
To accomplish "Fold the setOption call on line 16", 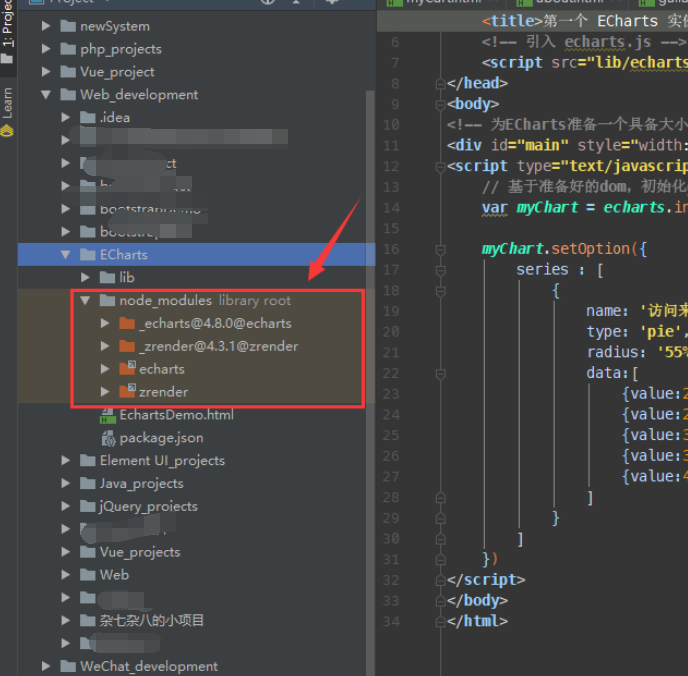I will click(x=441, y=250).
